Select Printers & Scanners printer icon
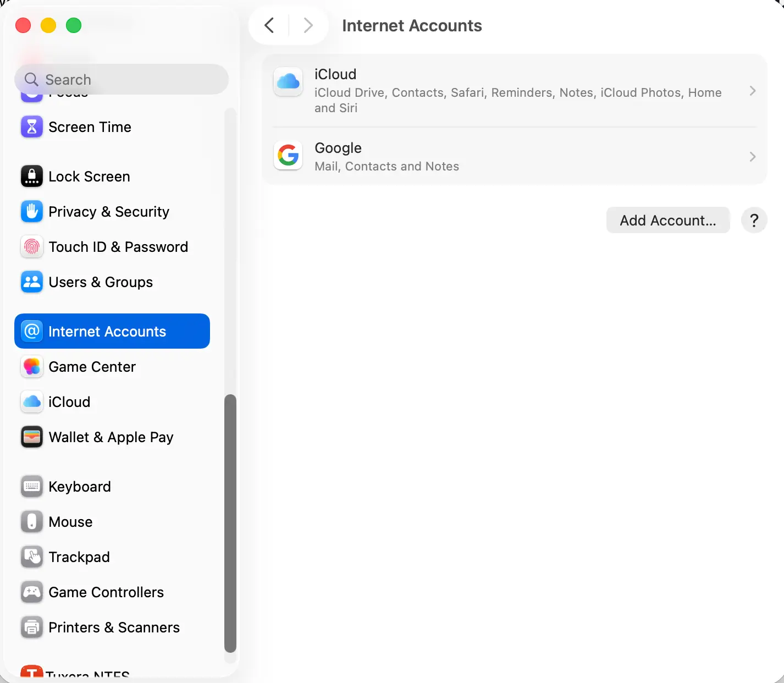Screen dimensions: 784x683 pos(32,627)
